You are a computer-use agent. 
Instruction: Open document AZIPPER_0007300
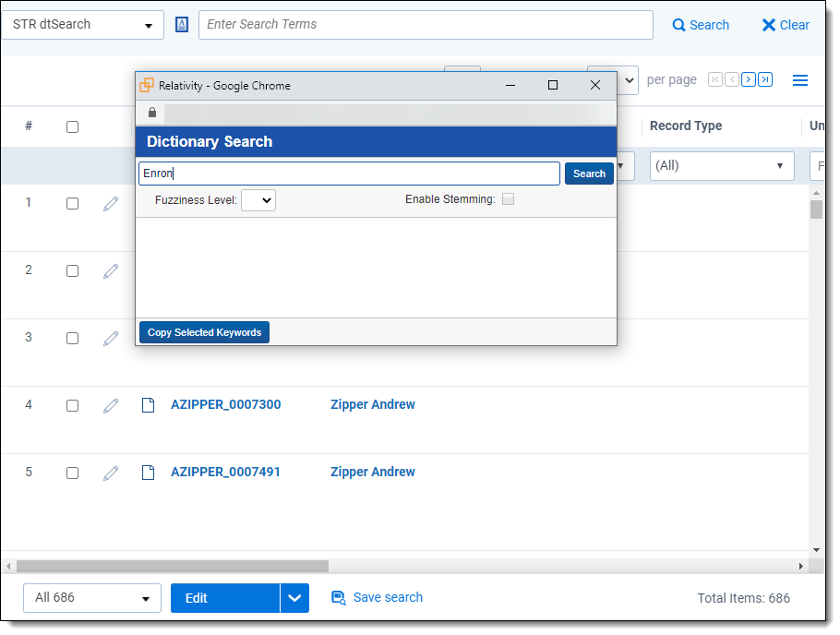coord(225,404)
